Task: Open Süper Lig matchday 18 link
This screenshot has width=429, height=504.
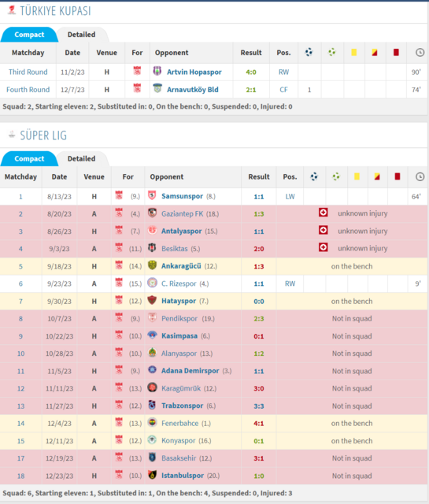Action: point(21,476)
